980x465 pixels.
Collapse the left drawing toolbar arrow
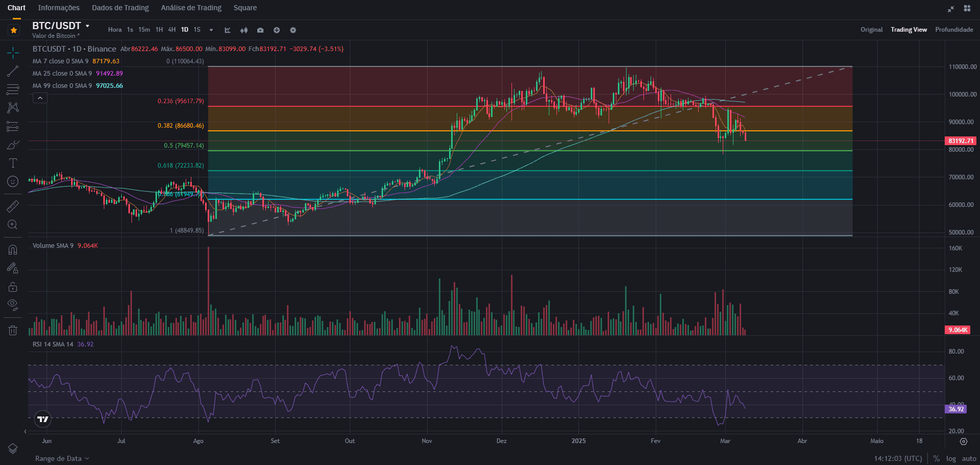pyautogui.click(x=26, y=432)
